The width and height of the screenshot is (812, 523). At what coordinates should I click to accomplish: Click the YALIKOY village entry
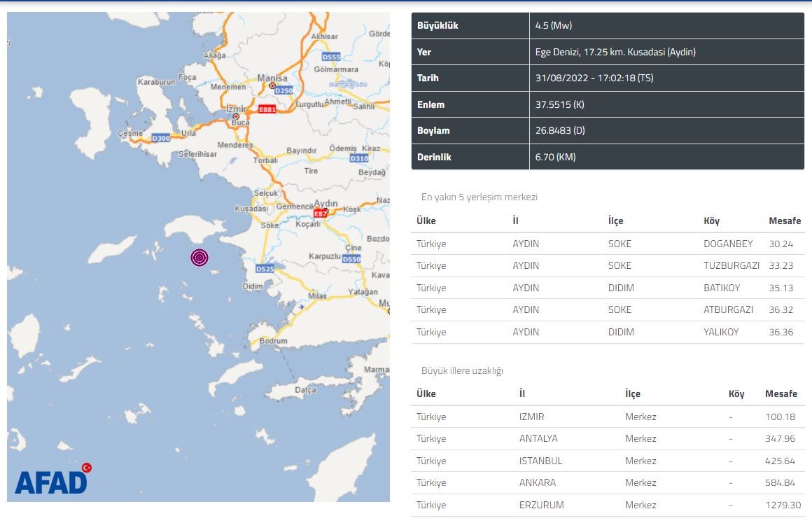click(720, 332)
